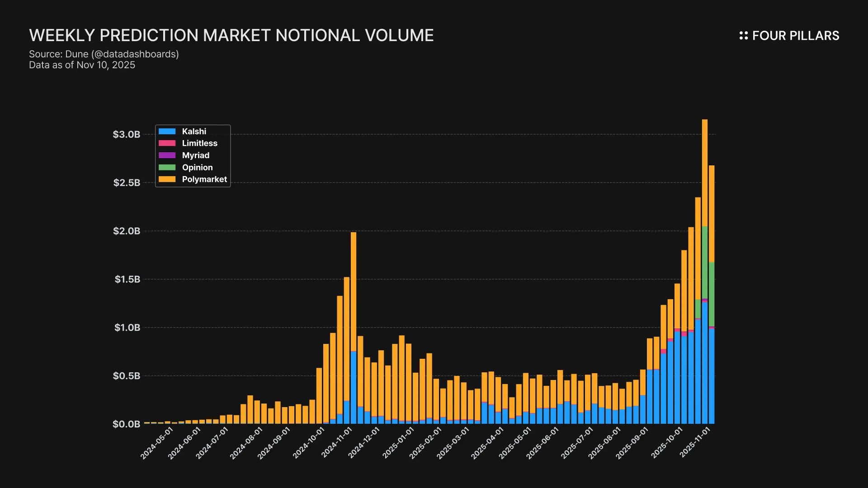Select the Polymarket legend label
This screenshot has height=488, width=868.
204,179
